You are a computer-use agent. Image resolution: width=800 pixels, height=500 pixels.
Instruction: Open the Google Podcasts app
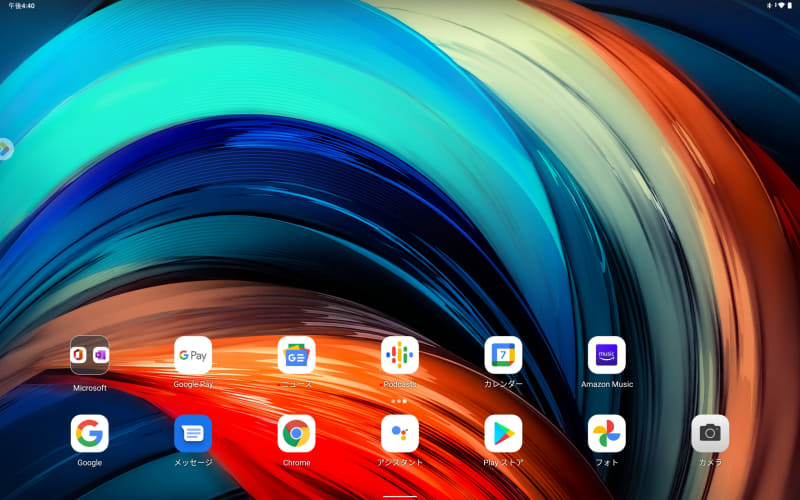pos(400,355)
